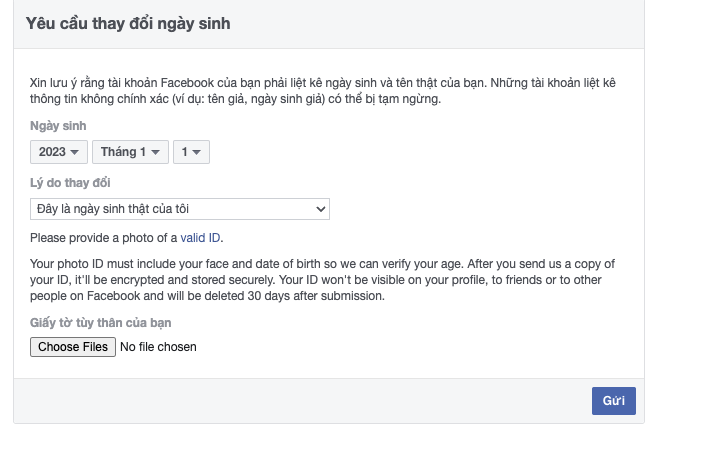Viewport: 714px width, 463px height.
Task: Click the "Yêu cầu thay đổi ngày sinh" heading
Action: click(127, 23)
